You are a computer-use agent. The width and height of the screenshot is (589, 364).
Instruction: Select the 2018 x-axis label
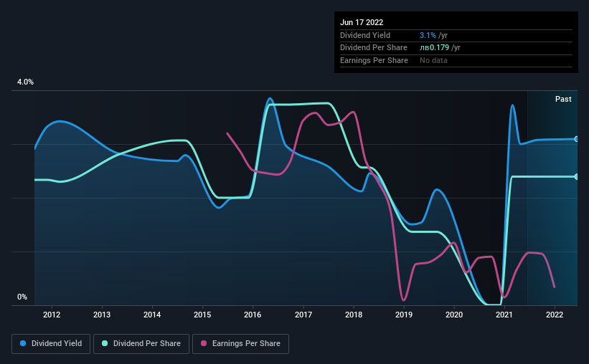(x=354, y=315)
